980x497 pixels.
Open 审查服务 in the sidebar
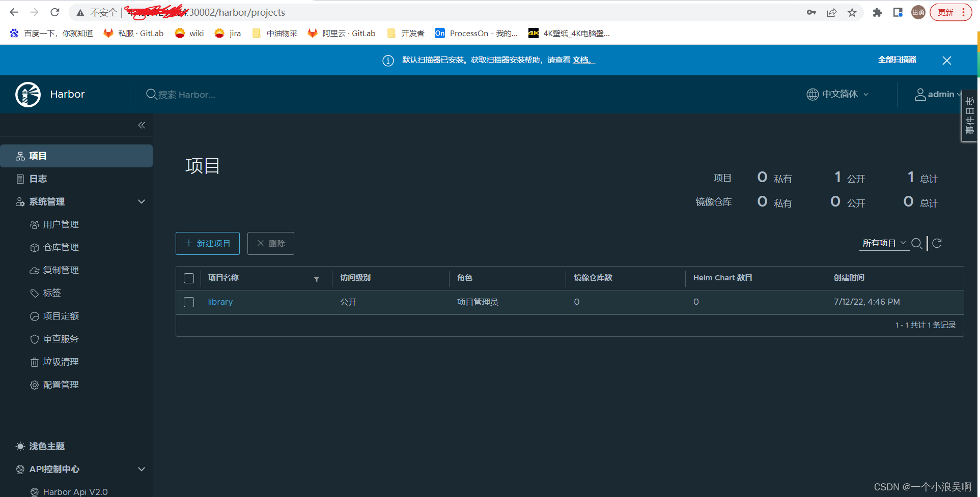[61, 339]
